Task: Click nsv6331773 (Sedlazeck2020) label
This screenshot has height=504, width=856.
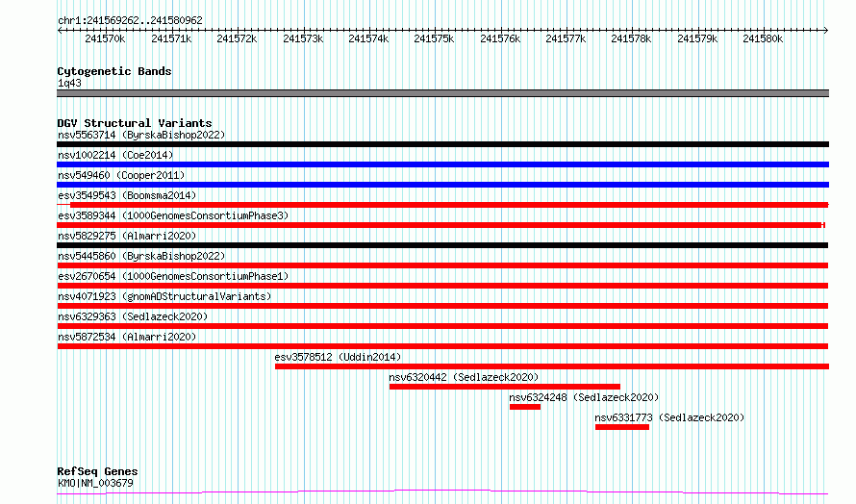Action: [669, 417]
